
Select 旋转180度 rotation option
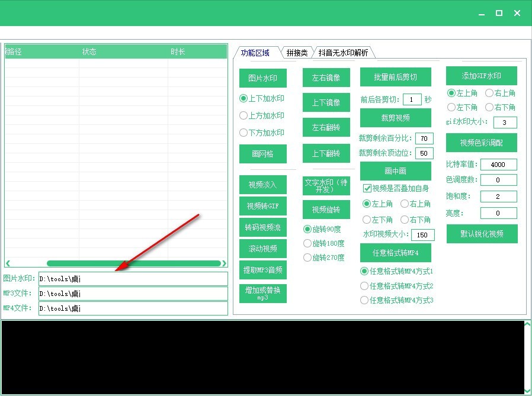point(323,243)
